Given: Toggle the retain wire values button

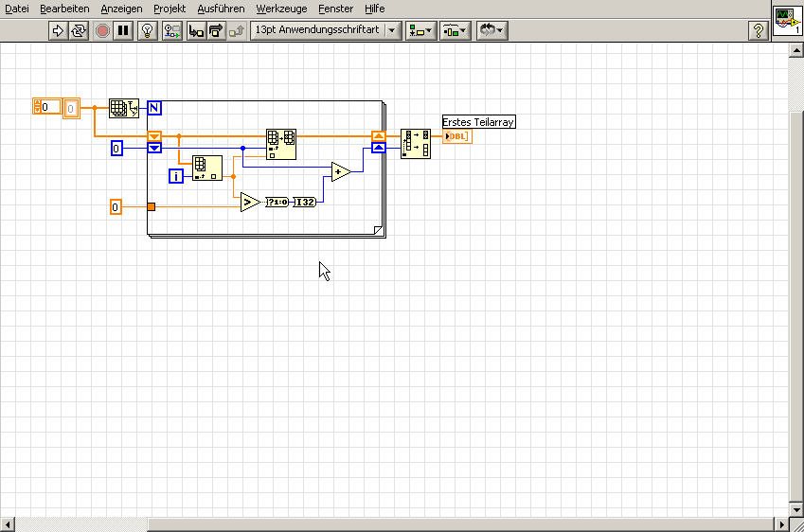Looking at the screenshot, I should coord(171,30).
